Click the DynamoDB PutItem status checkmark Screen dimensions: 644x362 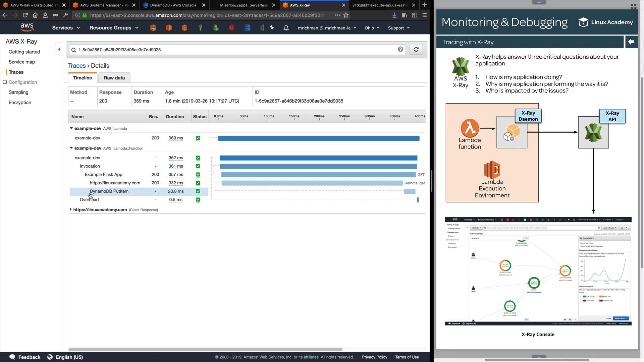coord(198,191)
